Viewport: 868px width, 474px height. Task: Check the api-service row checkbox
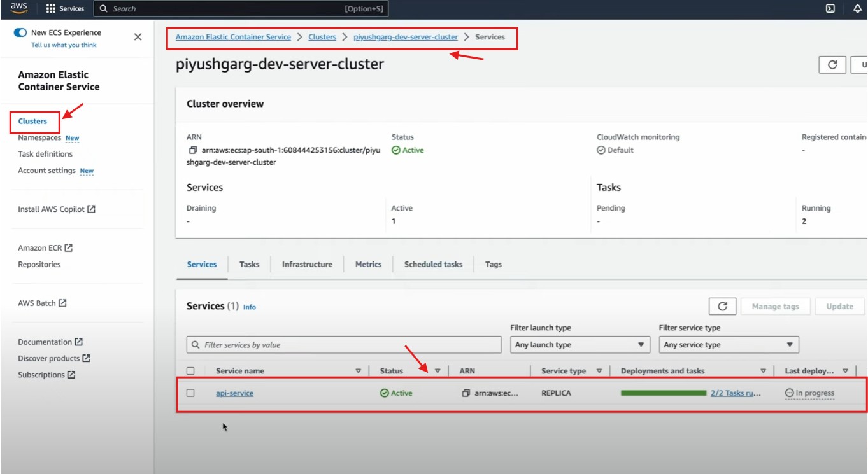190,393
